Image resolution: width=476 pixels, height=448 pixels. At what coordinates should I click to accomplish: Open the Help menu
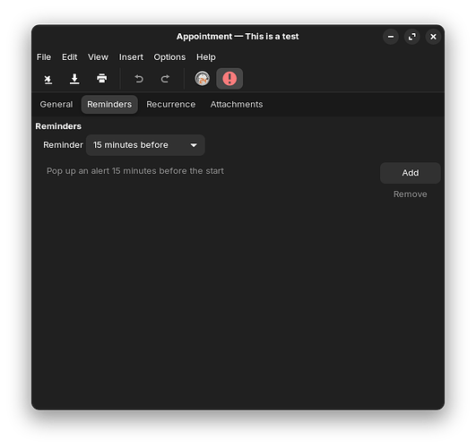tap(206, 57)
